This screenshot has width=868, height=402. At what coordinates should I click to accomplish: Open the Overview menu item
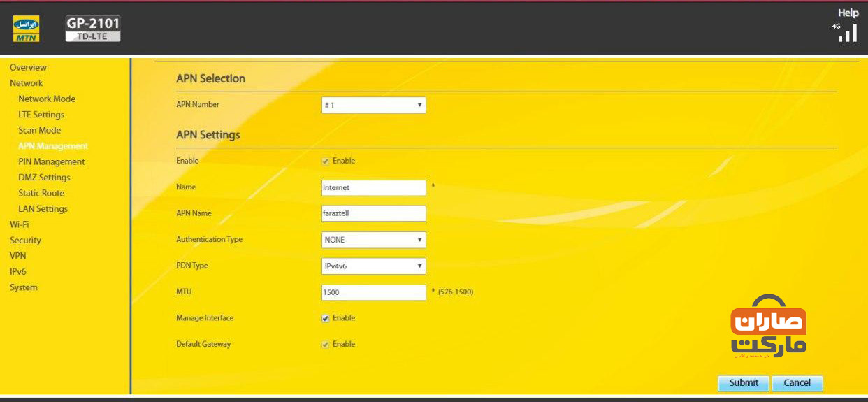click(28, 68)
